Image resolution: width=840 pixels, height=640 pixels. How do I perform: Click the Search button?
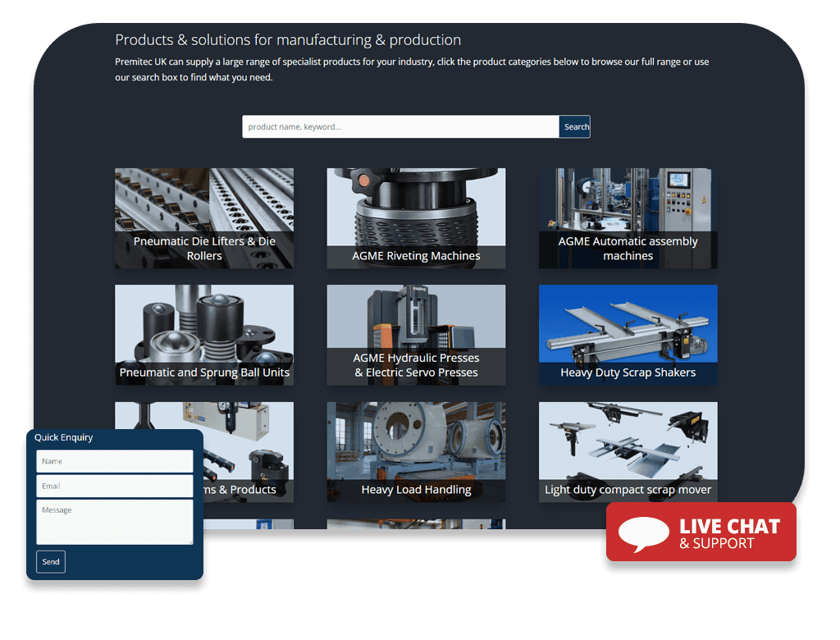tap(575, 126)
